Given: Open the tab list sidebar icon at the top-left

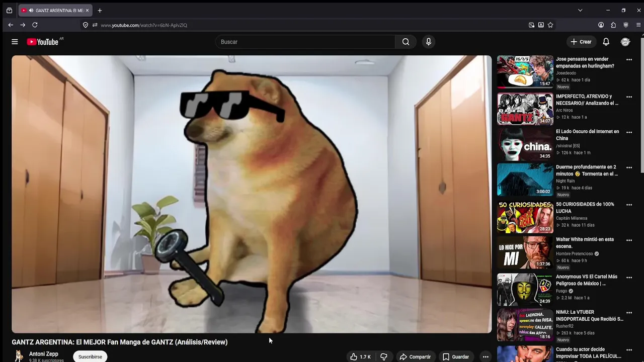Looking at the screenshot, I should (x=9, y=10).
